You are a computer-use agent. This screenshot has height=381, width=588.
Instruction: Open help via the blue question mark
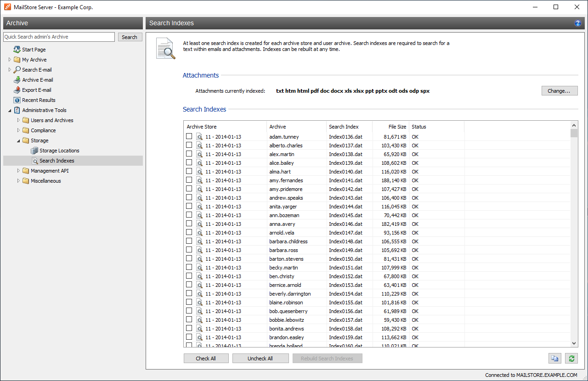[x=578, y=23]
